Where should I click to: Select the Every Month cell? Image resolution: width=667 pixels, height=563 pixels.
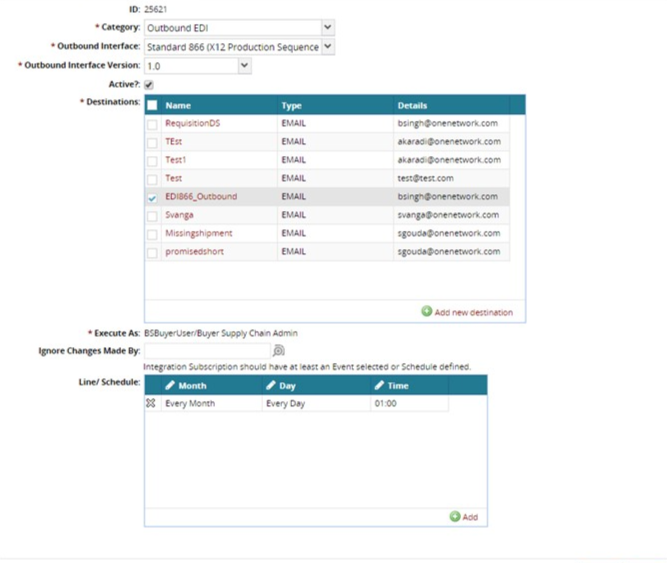click(211, 403)
